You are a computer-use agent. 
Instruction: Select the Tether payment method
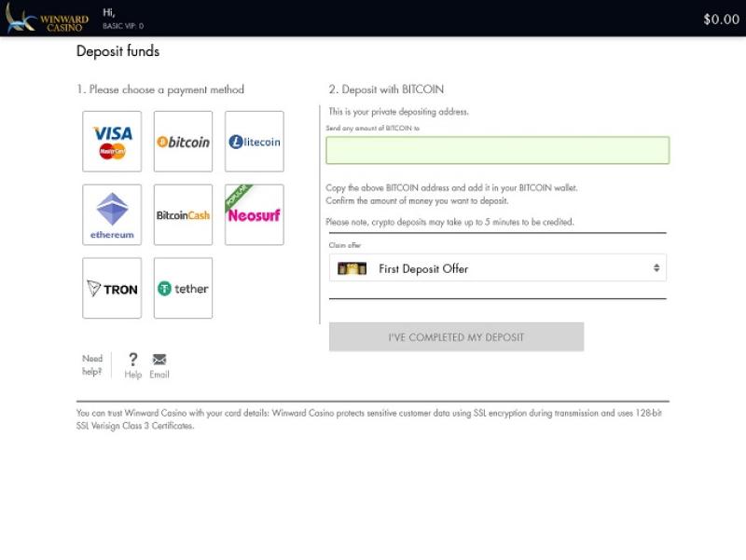click(183, 289)
